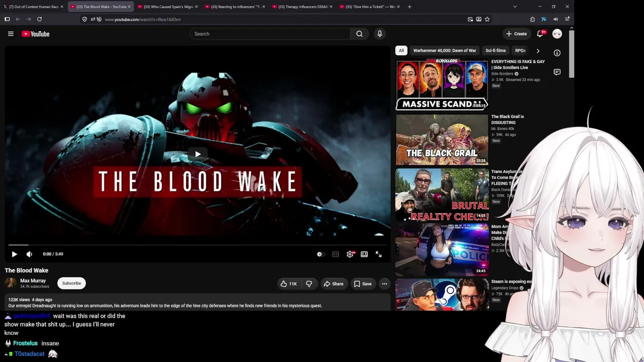This screenshot has width=644, height=362.
Task: Open the YouTube hamburger guide menu
Action: [x=11, y=34]
